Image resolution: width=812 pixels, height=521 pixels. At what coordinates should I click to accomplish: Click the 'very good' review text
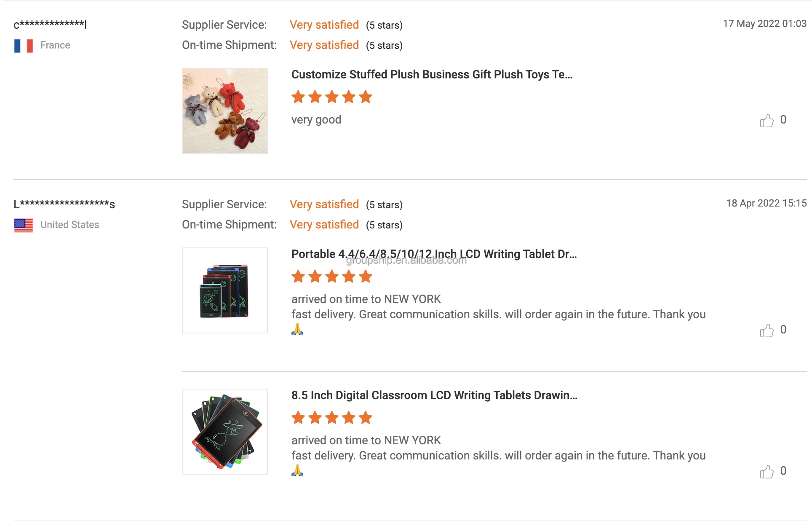[316, 120]
